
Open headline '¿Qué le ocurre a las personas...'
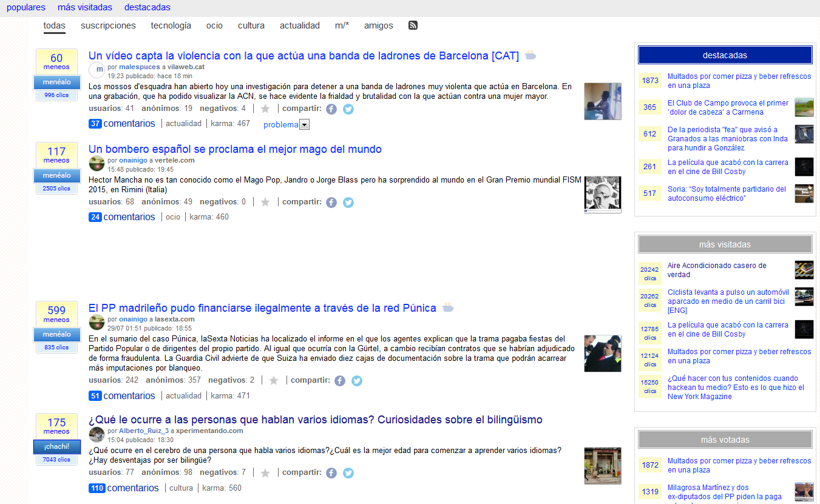[x=316, y=420]
